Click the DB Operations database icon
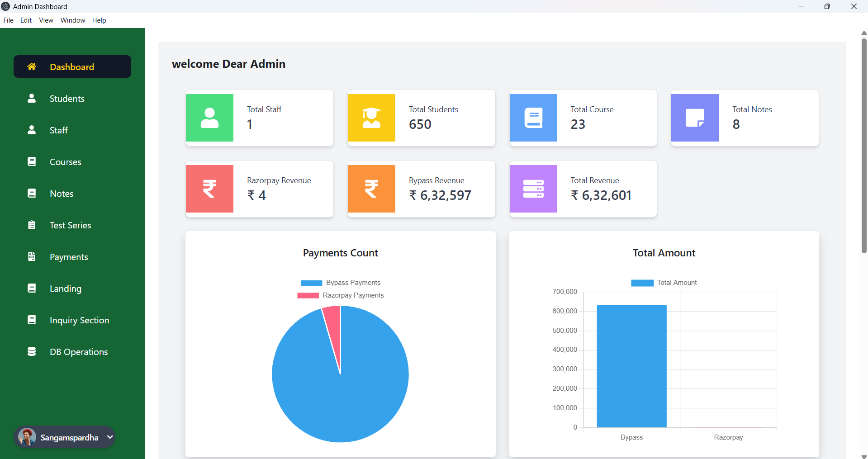Image resolution: width=868 pixels, height=459 pixels. point(31,351)
